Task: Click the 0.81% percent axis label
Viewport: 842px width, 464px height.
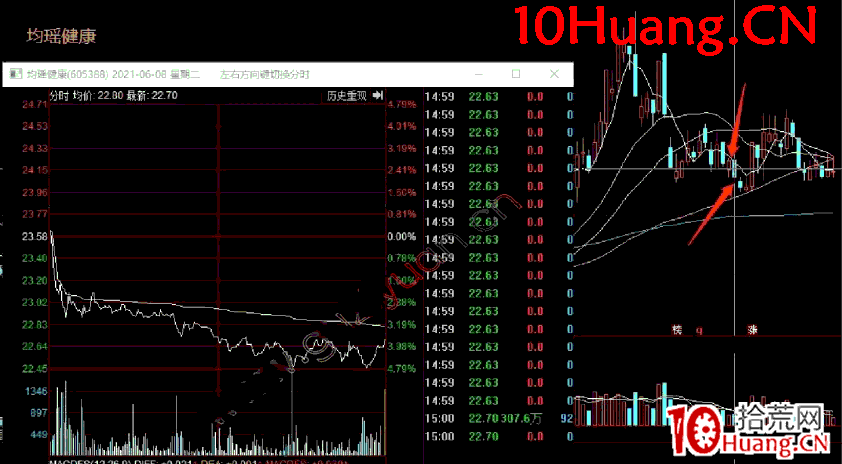Action: click(x=402, y=214)
